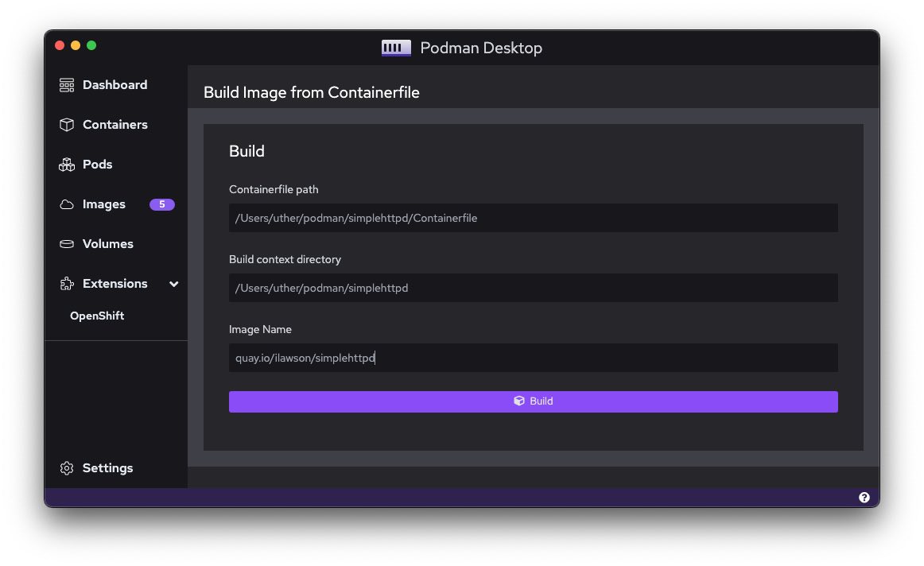Collapse the Extensions section with its chevron
The width and height of the screenshot is (924, 566).
pos(174,284)
